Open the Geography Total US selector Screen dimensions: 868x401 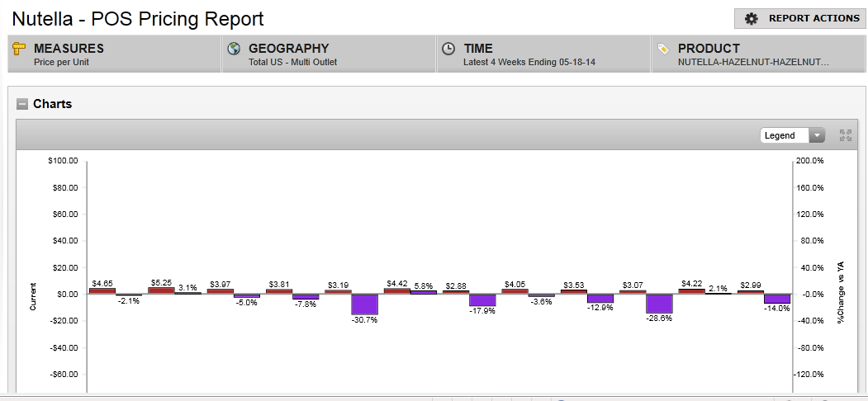[x=330, y=54]
